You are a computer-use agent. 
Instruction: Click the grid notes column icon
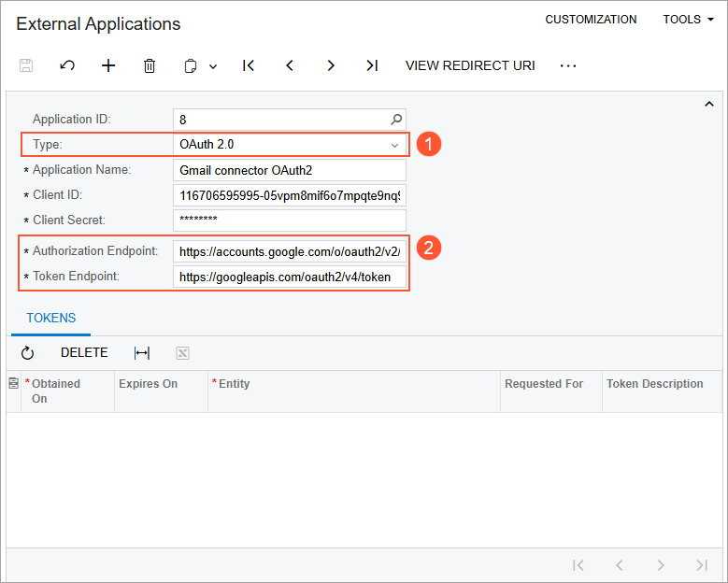click(13, 383)
